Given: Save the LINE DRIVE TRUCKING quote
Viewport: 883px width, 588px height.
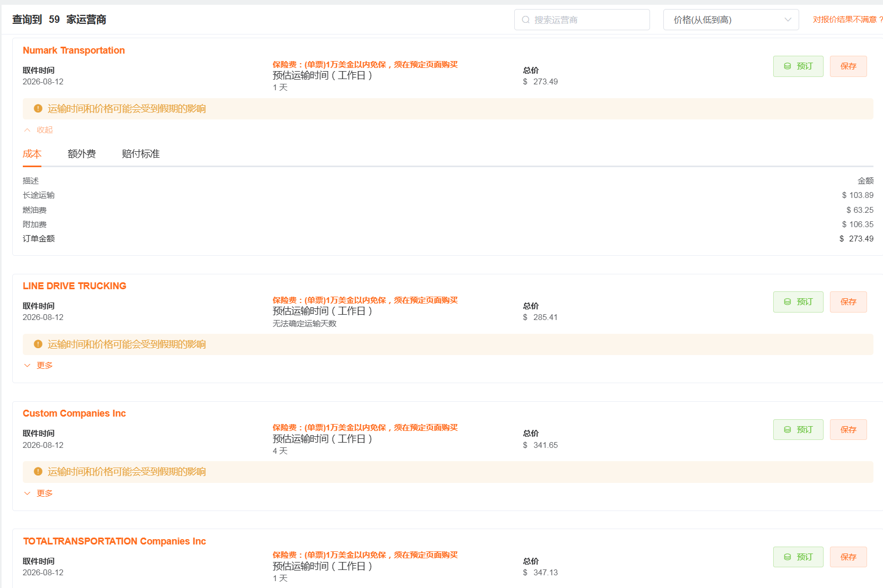Looking at the screenshot, I should click(x=849, y=302).
